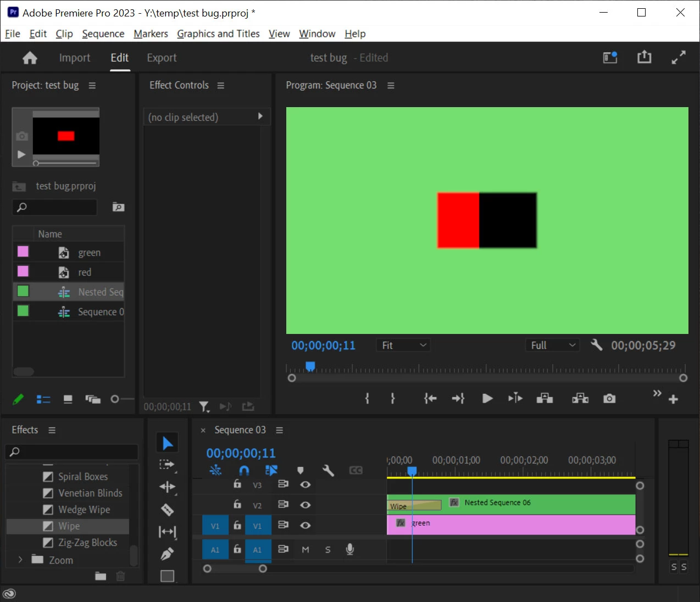Open Effect Controls panel menu
Image resolution: width=700 pixels, height=602 pixels.
click(221, 85)
